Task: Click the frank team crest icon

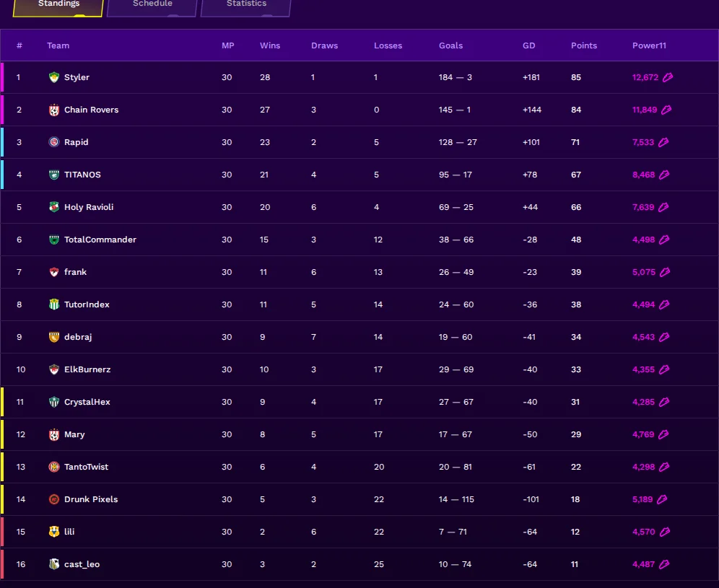Action: [x=54, y=272]
